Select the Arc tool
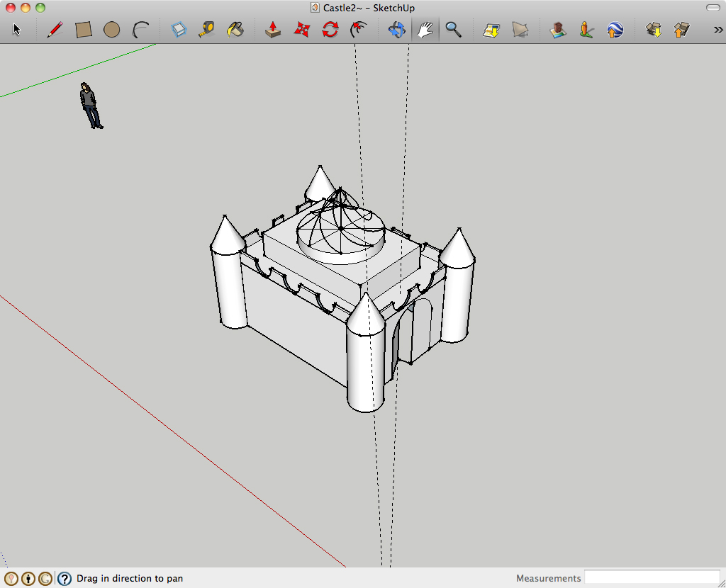This screenshot has height=588, width=726. (x=140, y=30)
